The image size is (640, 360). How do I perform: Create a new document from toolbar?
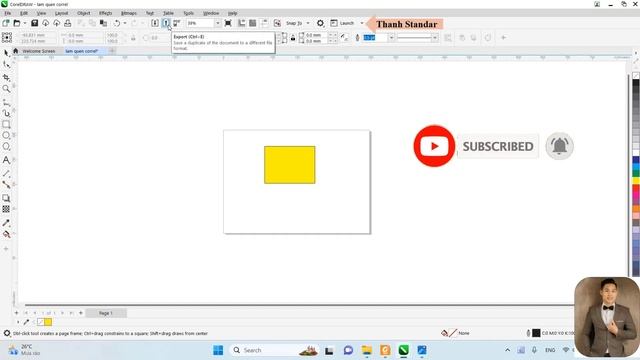[6, 23]
